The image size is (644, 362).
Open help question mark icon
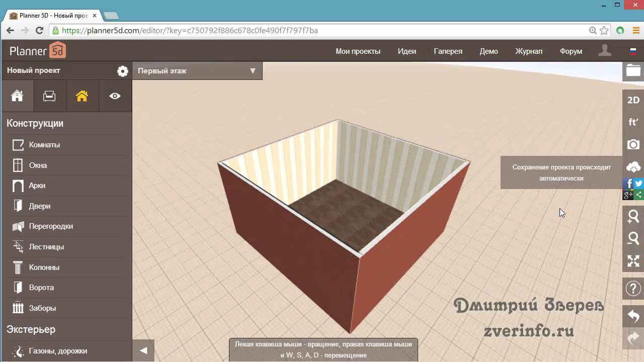coord(633,289)
